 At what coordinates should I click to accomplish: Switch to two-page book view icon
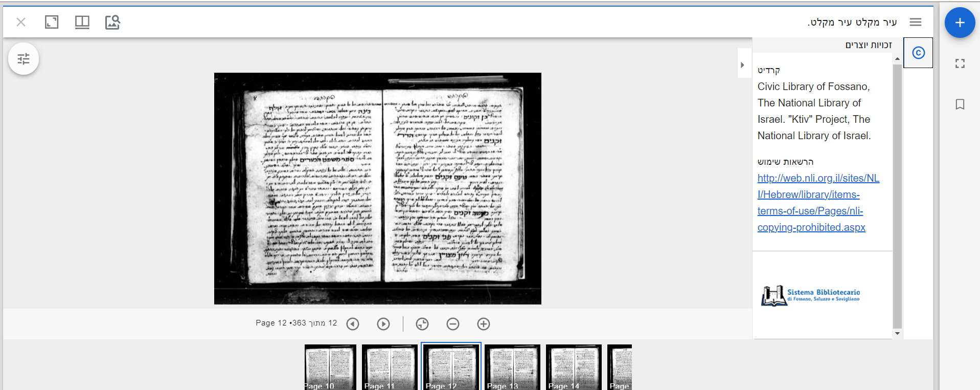coord(82,22)
